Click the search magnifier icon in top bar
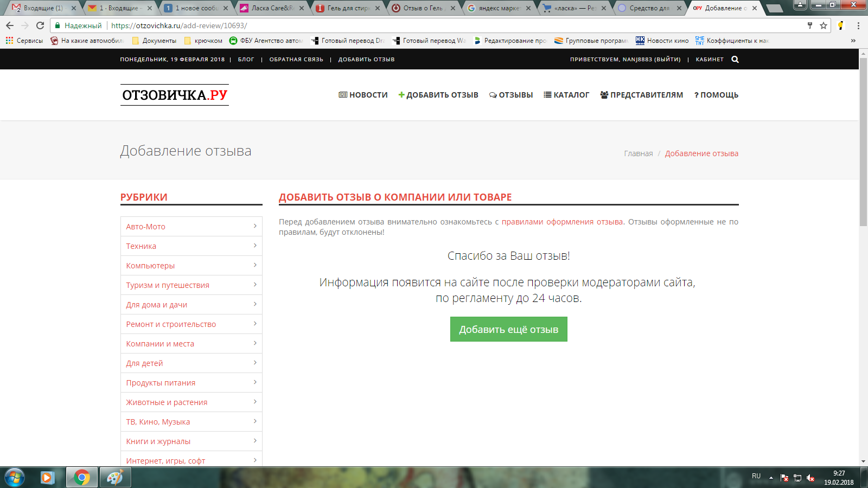The width and height of the screenshot is (868, 488). [735, 60]
